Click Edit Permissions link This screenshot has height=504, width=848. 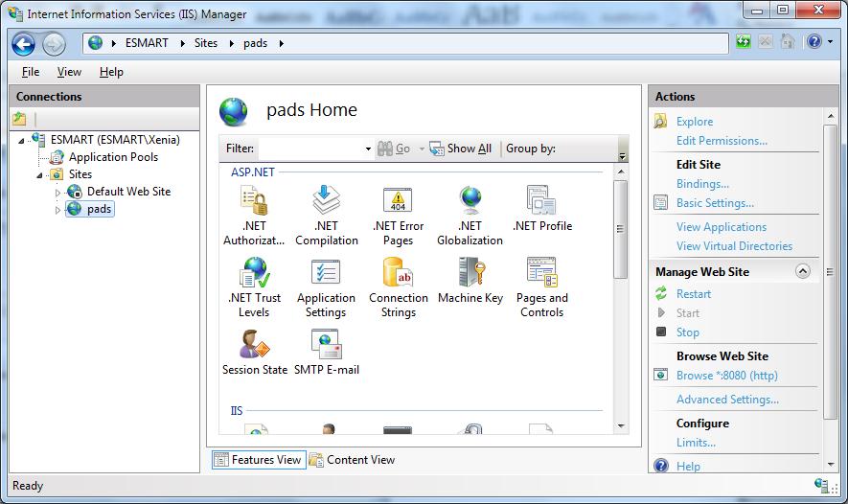(x=722, y=141)
